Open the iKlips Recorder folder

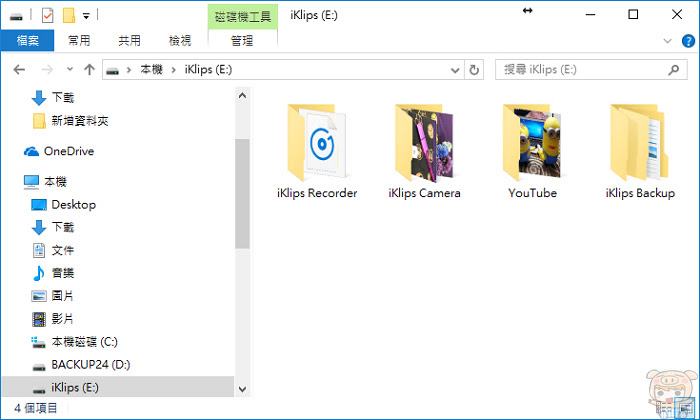click(x=317, y=152)
